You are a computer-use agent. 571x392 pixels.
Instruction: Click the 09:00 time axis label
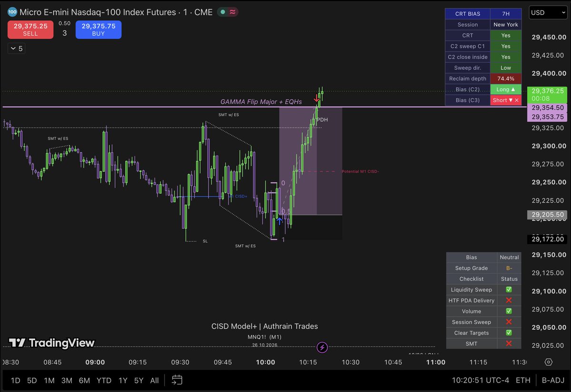[95, 362]
